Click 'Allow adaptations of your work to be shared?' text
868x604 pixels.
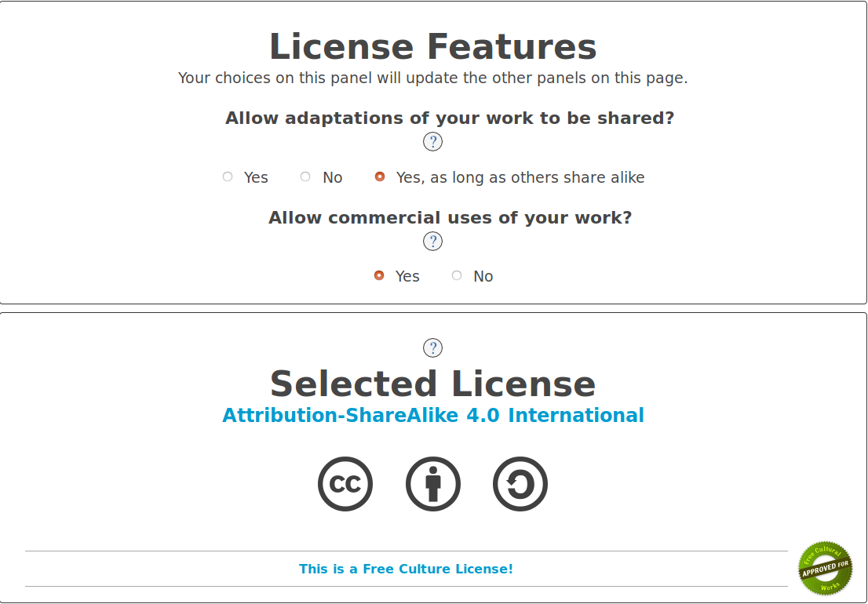pyautogui.click(x=450, y=118)
